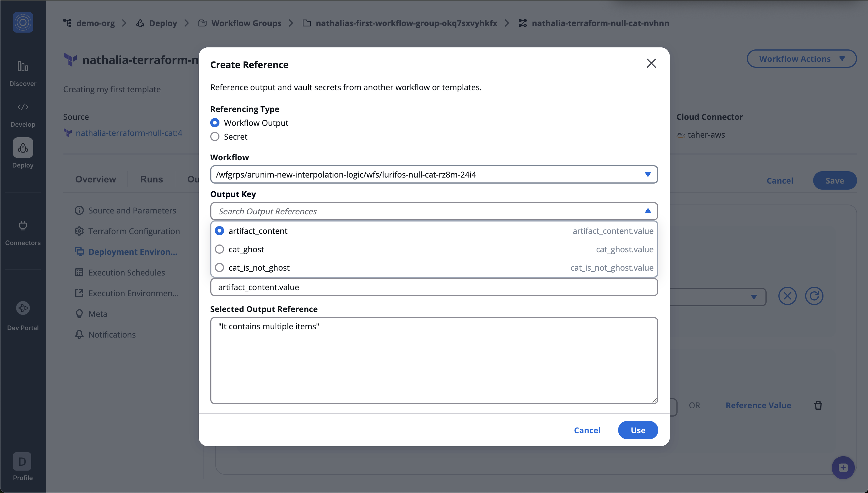Close the Create Reference dialog
The image size is (868, 493).
click(651, 64)
